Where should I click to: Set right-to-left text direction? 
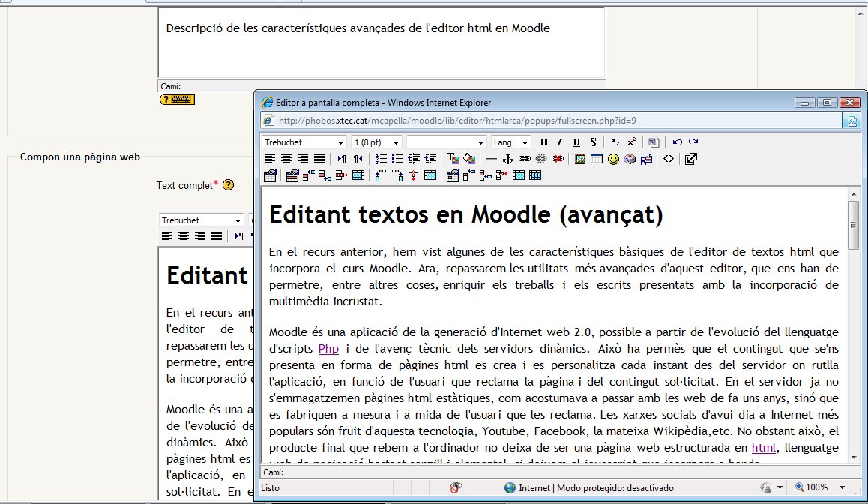pos(358,159)
